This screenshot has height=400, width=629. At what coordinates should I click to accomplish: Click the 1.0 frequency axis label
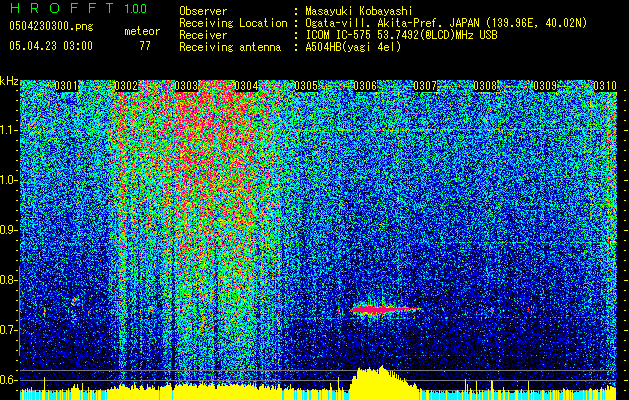coord(8,180)
